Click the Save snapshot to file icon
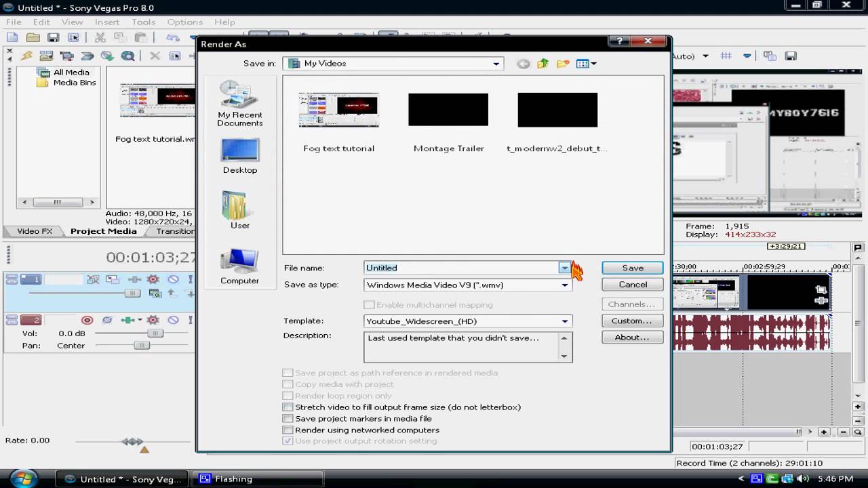The width and height of the screenshot is (868, 488). pyautogui.click(x=790, y=56)
